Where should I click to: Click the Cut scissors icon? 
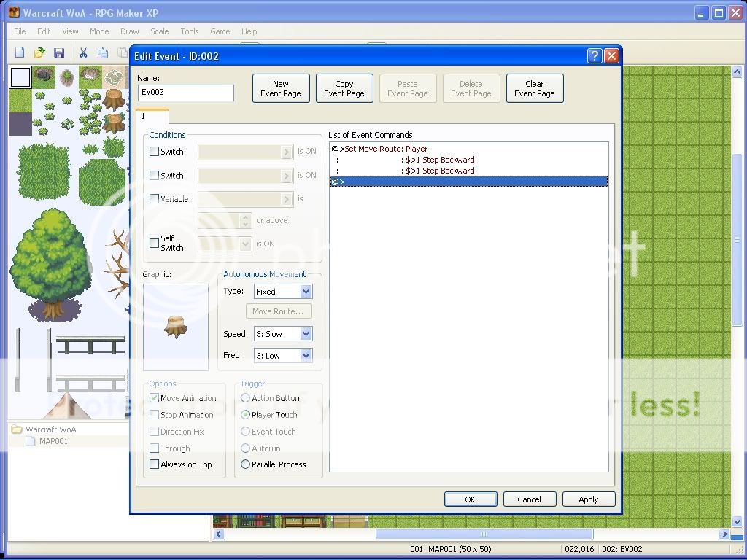point(83,52)
